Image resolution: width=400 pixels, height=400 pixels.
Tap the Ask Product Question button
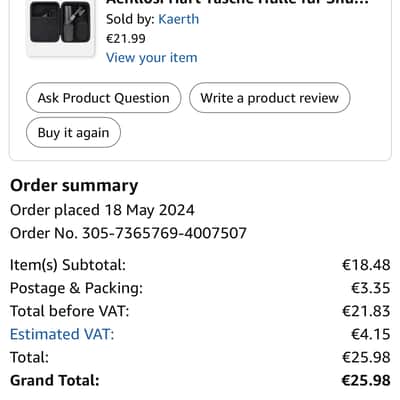point(104,98)
